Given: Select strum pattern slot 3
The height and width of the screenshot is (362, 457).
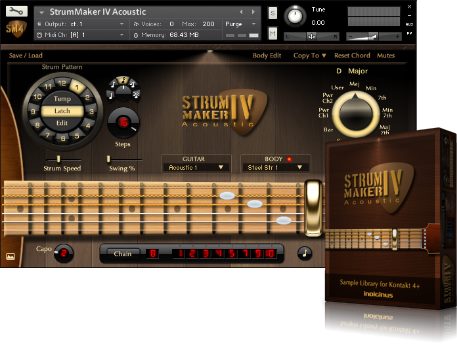Looking at the screenshot, I should [91, 112].
